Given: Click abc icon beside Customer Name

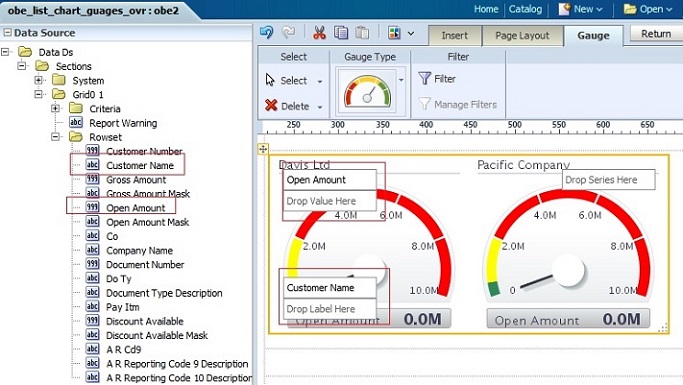Looking at the screenshot, I should [92, 165].
